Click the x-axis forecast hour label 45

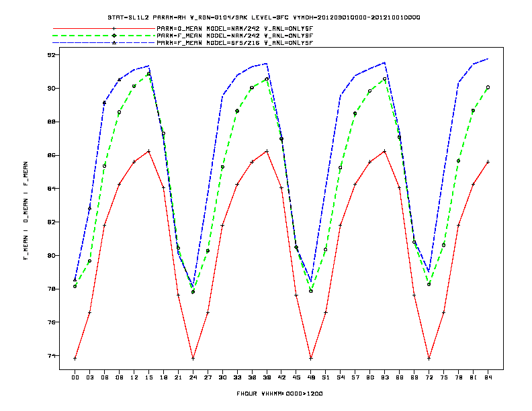[296, 377]
